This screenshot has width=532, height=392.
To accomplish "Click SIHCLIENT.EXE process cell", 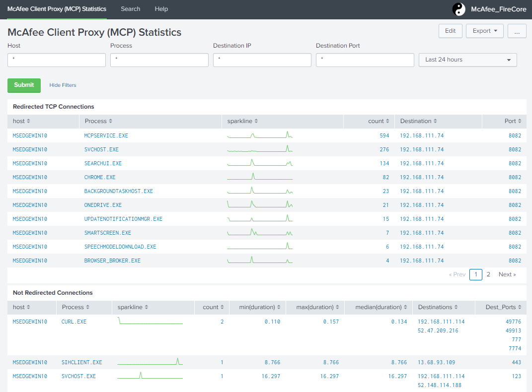I will coord(82,362).
